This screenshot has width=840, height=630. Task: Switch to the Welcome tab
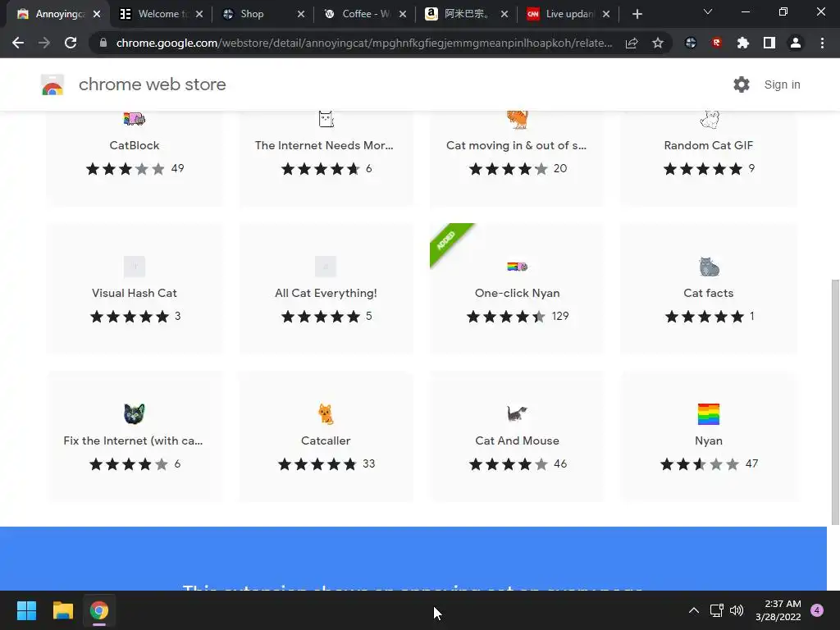(162, 14)
